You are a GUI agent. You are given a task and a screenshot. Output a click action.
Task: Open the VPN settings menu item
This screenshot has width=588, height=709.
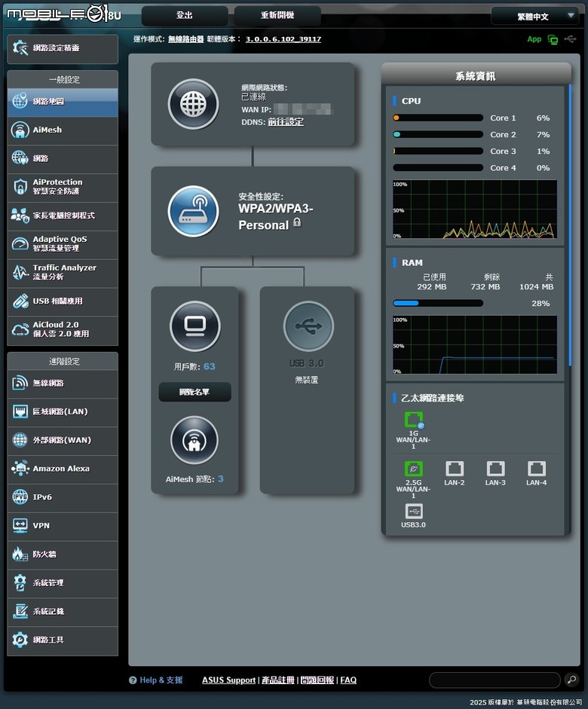coord(63,525)
